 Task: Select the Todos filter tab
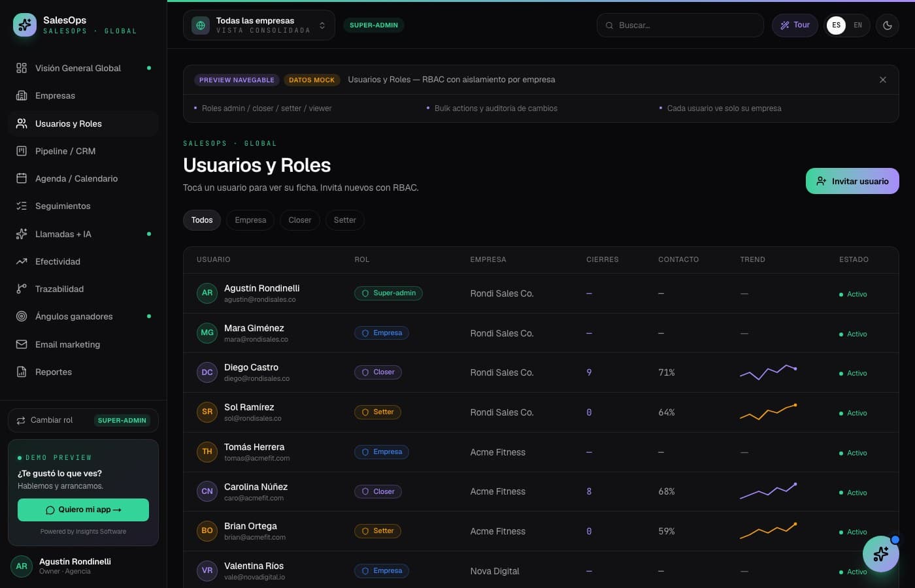(x=202, y=220)
